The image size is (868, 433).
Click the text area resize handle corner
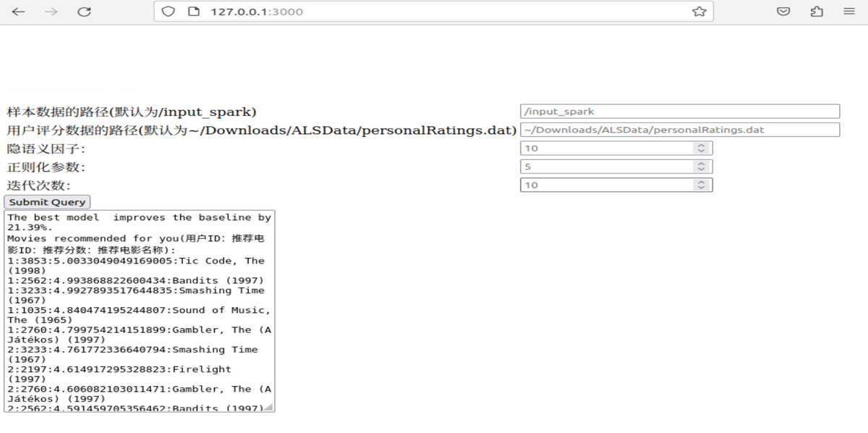point(269,407)
